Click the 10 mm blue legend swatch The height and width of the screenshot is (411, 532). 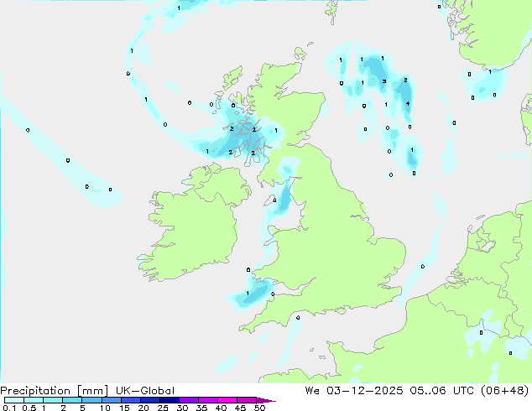pyautogui.click(x=113, y=401)
